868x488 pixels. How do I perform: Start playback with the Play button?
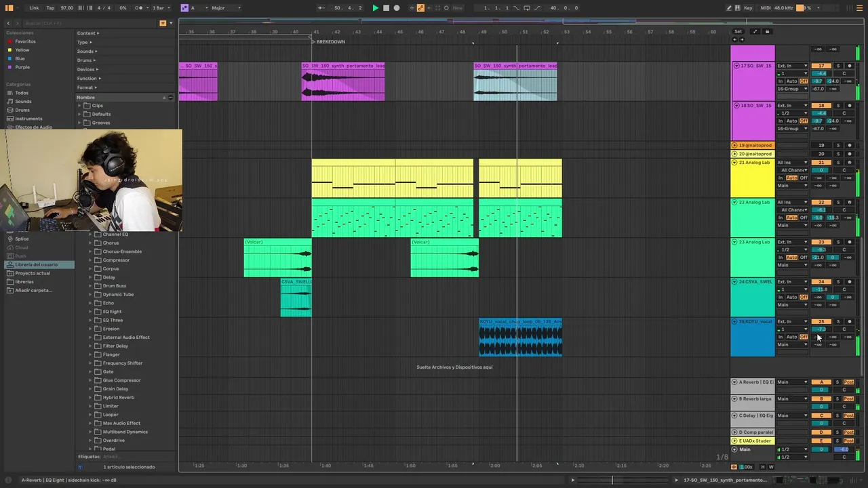click(x=375, y=8)
